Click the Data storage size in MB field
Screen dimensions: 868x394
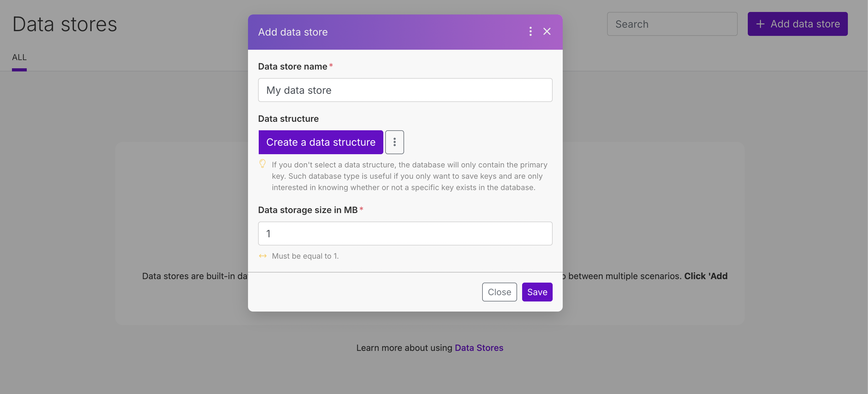tap(405, 234)
